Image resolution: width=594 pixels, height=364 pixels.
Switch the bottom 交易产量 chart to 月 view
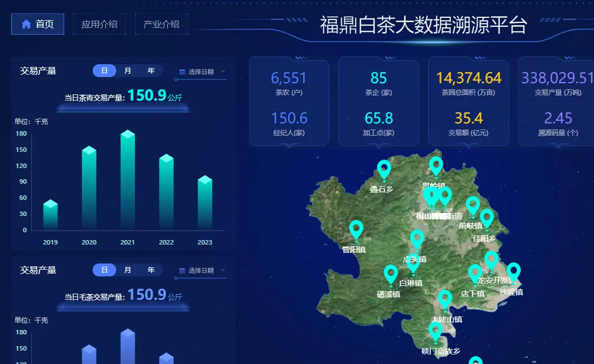(x=127, y=270)
